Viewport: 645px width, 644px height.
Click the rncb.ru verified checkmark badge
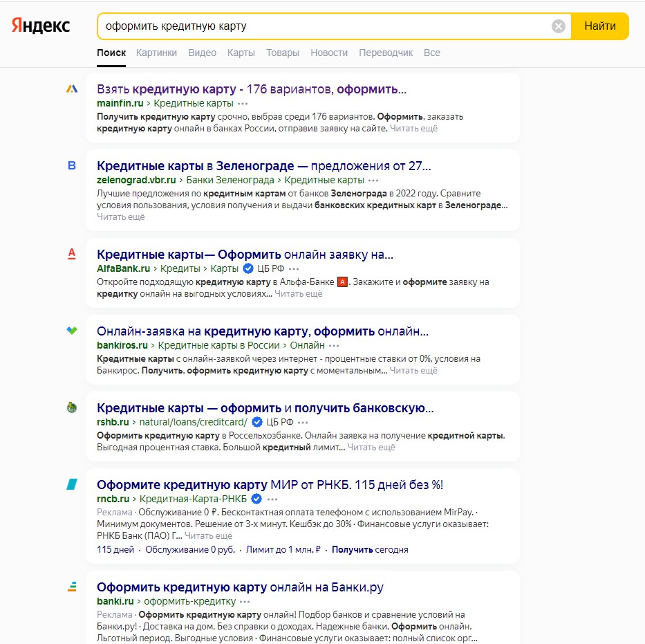tap(256, 499)
